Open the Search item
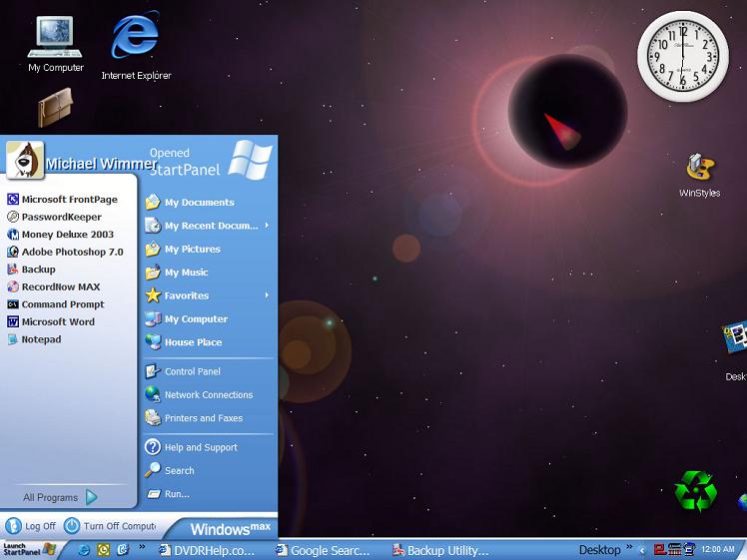The height and width of the screenshot is (560, 747). click(170, 470)
